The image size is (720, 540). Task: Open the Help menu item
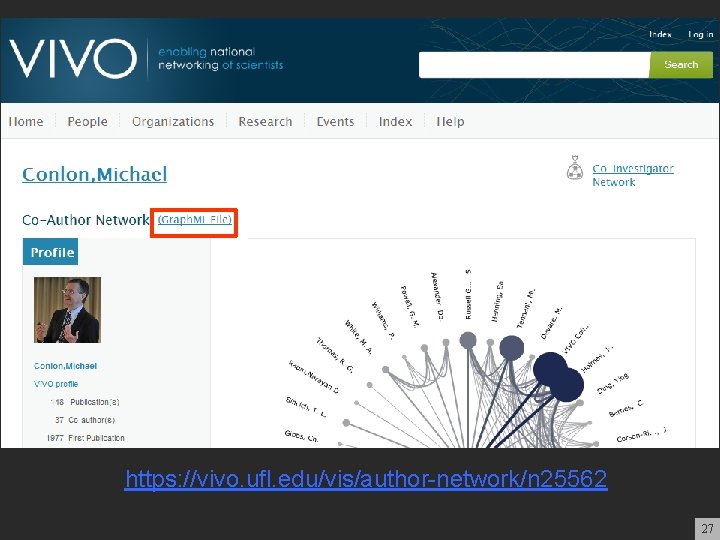(x=450, y=122)
